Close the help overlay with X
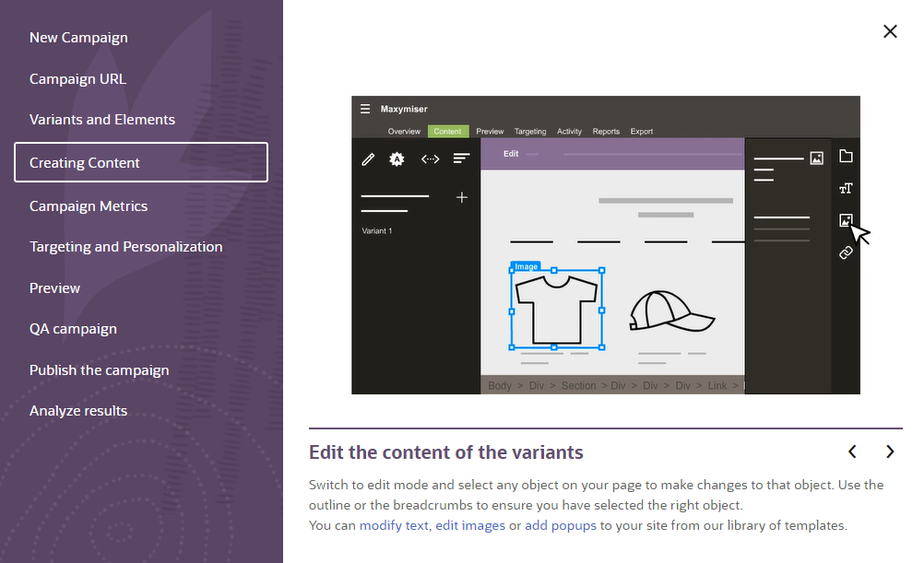Screen dimensions: 924x563 tap(890, 31)
